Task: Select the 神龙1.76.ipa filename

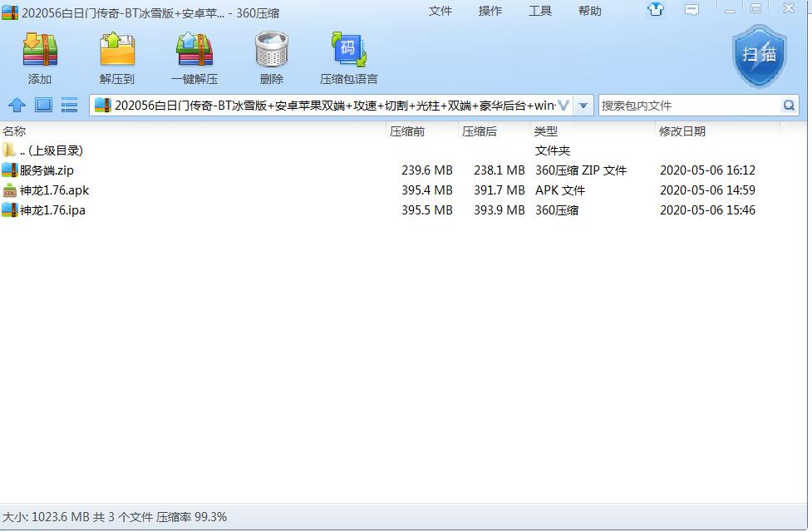Action: [52, 210]
